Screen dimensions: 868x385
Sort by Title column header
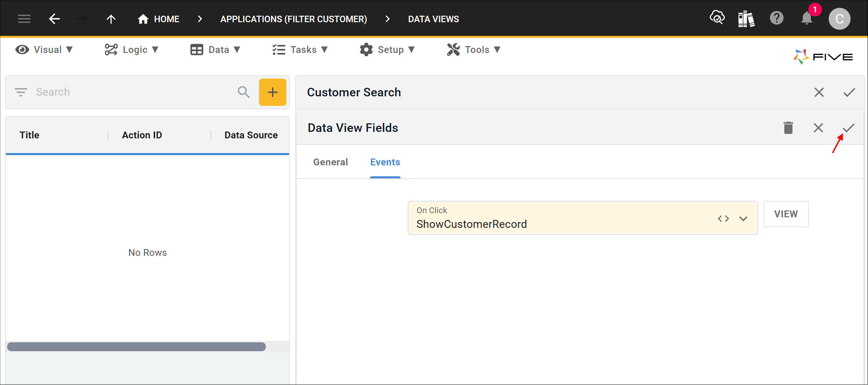coord(29,135)
